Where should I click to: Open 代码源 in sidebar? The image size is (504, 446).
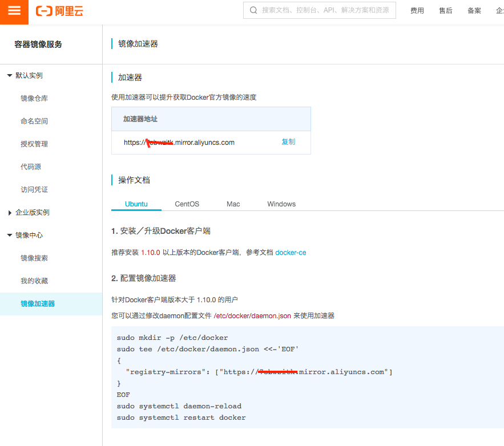tap(31, 167)
